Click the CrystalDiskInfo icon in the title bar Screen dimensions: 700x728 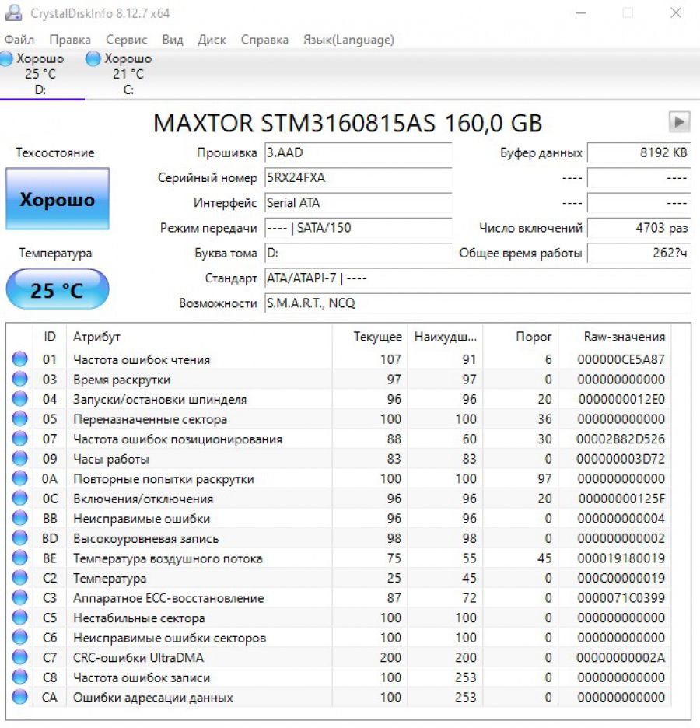point(16,12)
